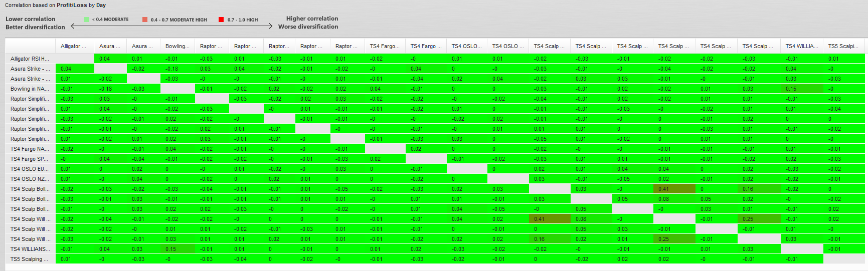Select the 'Bowling in NA...' row header
The height and width of the screenshot is (271, 868).
30,89
